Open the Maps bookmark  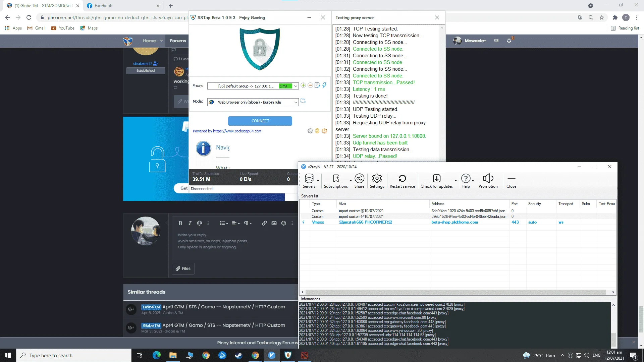point(89,28)
